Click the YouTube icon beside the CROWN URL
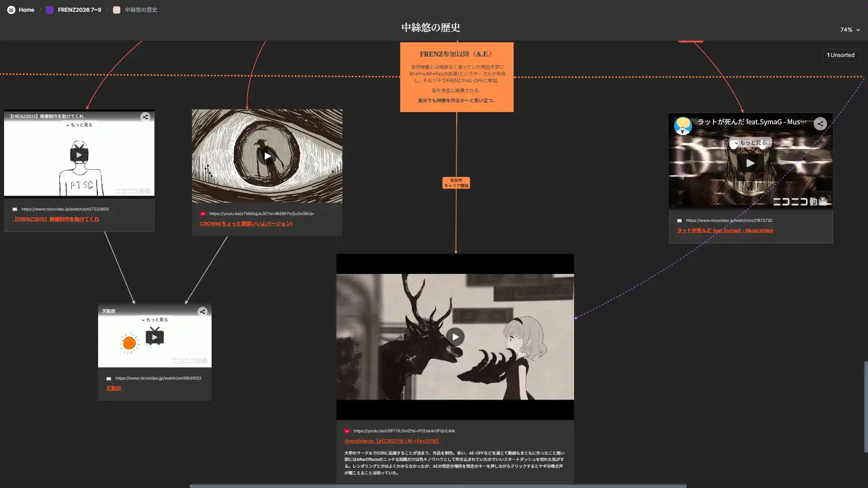 pos(203,214)
